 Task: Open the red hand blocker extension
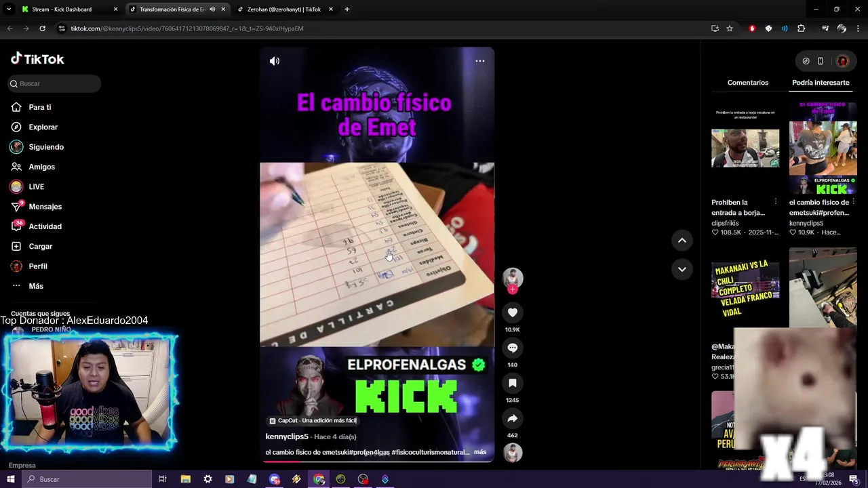(752, 28)
